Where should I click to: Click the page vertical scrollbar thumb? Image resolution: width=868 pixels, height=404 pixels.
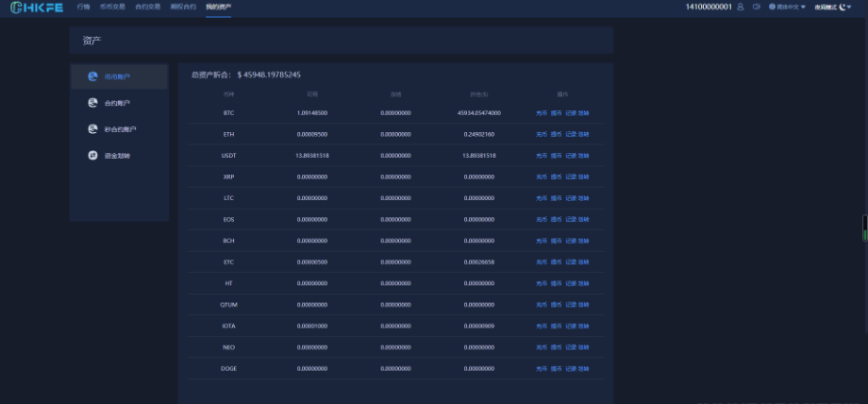[x=865, y=227]
